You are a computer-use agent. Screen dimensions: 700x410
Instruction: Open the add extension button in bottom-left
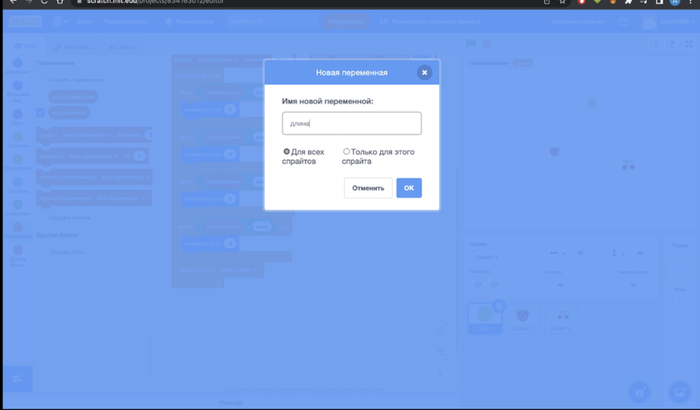coord(17,378)
